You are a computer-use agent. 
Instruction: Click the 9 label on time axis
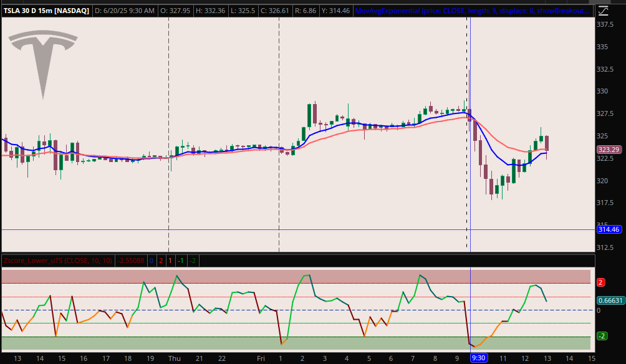[457, 358]
